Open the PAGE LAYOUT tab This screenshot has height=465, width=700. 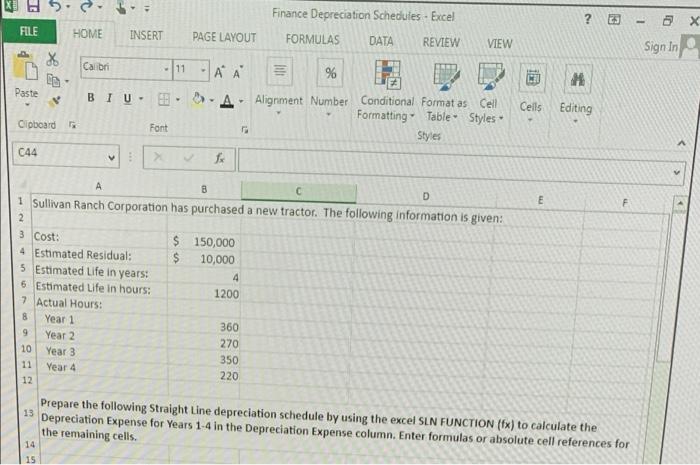click(x=224, y=37)
